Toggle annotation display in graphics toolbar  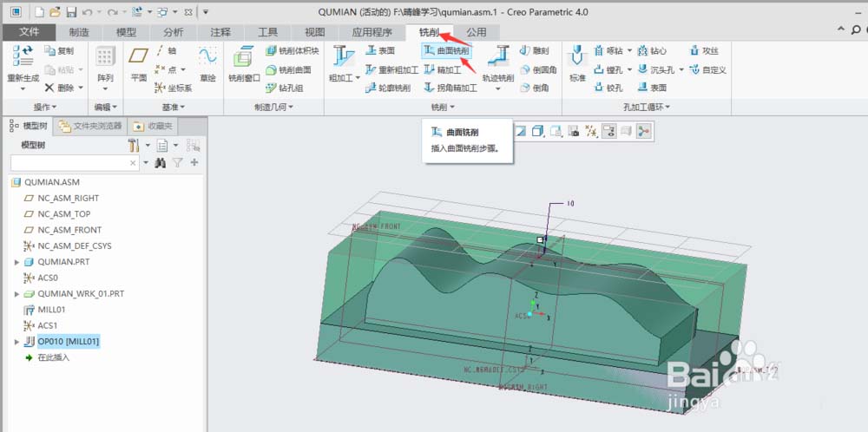coord(609,131)
